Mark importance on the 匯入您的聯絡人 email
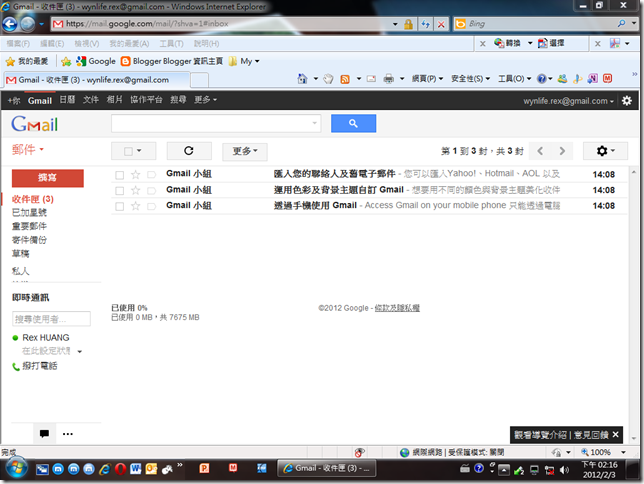This screenshot has height=484, width=644. (152, 175)
